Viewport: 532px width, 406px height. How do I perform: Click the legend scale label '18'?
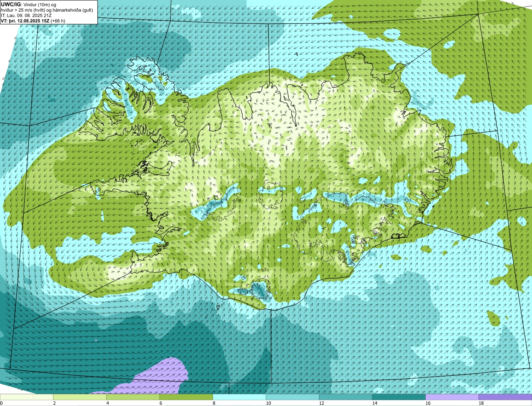(481, 403)
